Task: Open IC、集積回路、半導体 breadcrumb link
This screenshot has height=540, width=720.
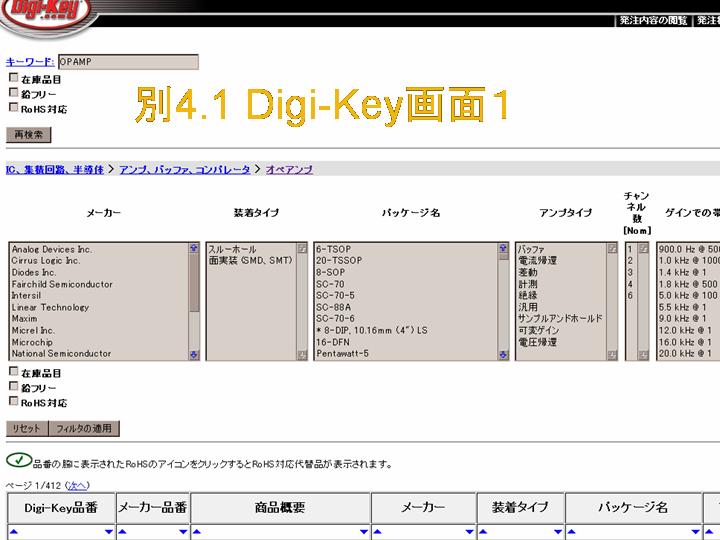Action: click(55, 169)
